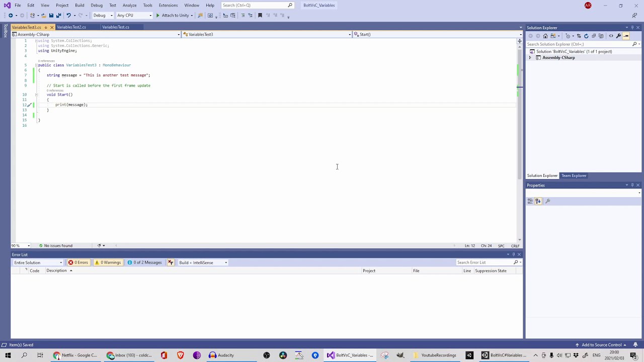Open the Audacity taskbar icon

coord(221,355)
